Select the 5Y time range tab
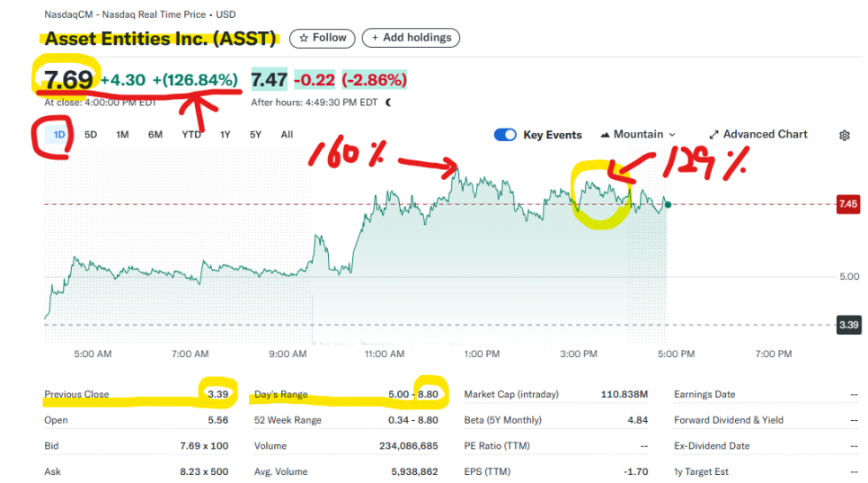868x483 pixels. [x=255, y=135]
